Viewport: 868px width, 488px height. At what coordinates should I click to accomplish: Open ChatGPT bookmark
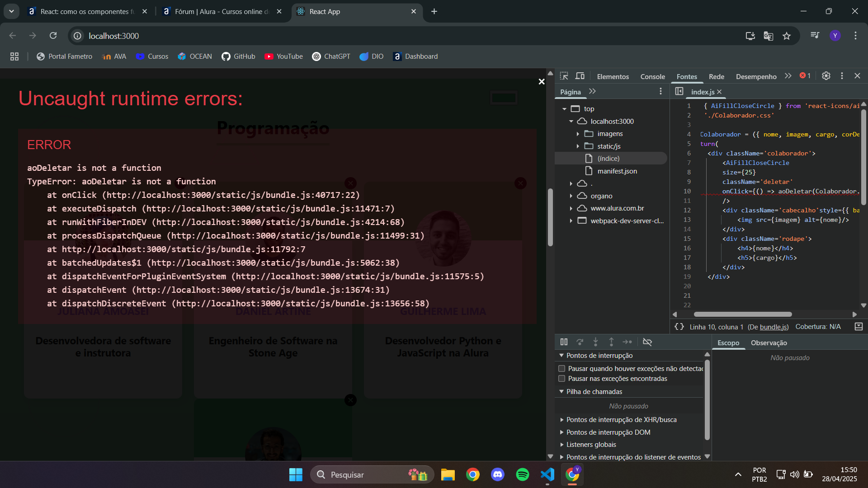(x=331, y=56)
